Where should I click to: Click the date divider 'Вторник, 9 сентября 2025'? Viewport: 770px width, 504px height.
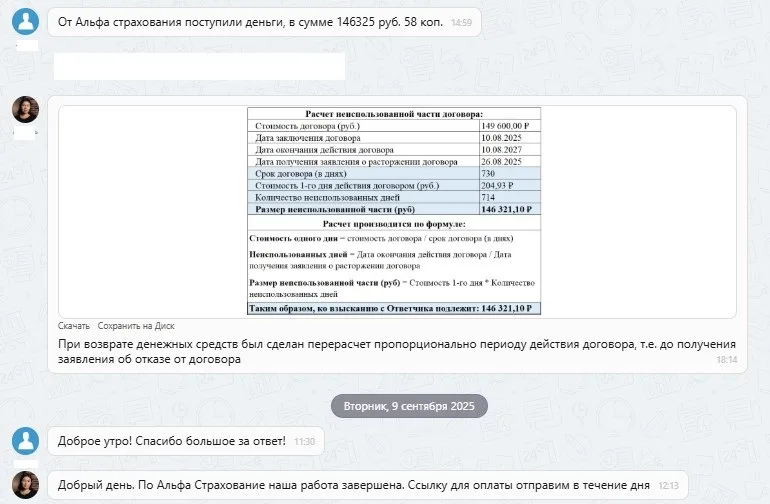(x=409, y=406)
